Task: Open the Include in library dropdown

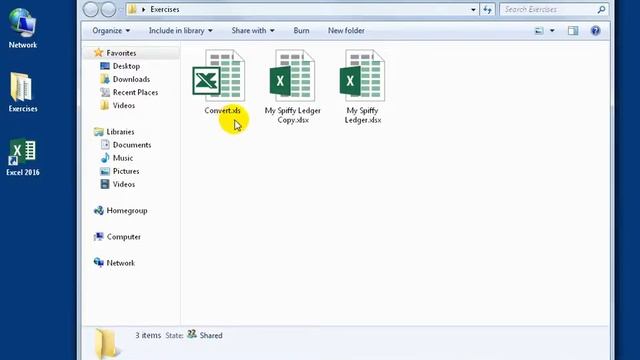Action: (180, 31)
